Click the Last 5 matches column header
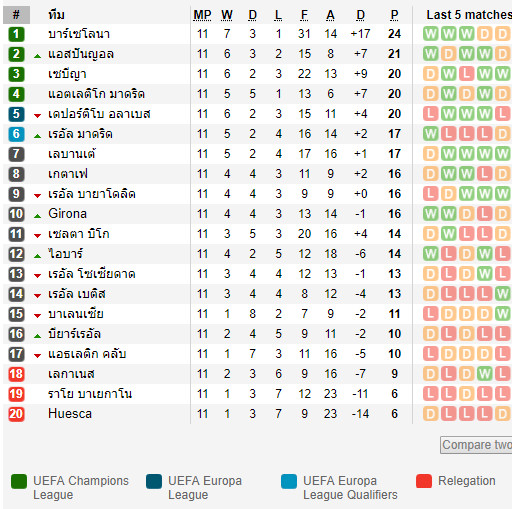This screenshot has height=509, width=512. tap(469, 15)
